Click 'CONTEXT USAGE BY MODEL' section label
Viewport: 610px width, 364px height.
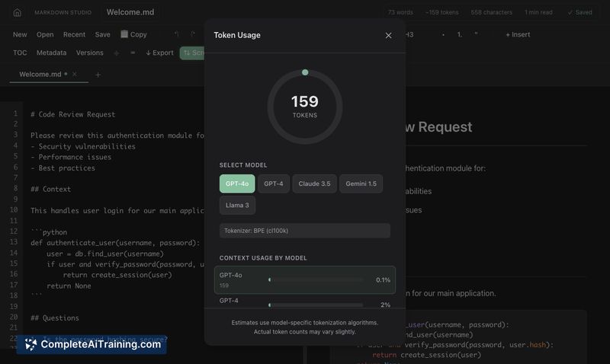tap(263, 258)
